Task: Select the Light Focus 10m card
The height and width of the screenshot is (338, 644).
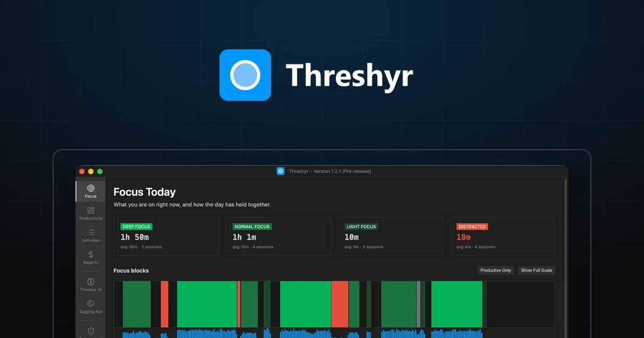Action: 390,236
